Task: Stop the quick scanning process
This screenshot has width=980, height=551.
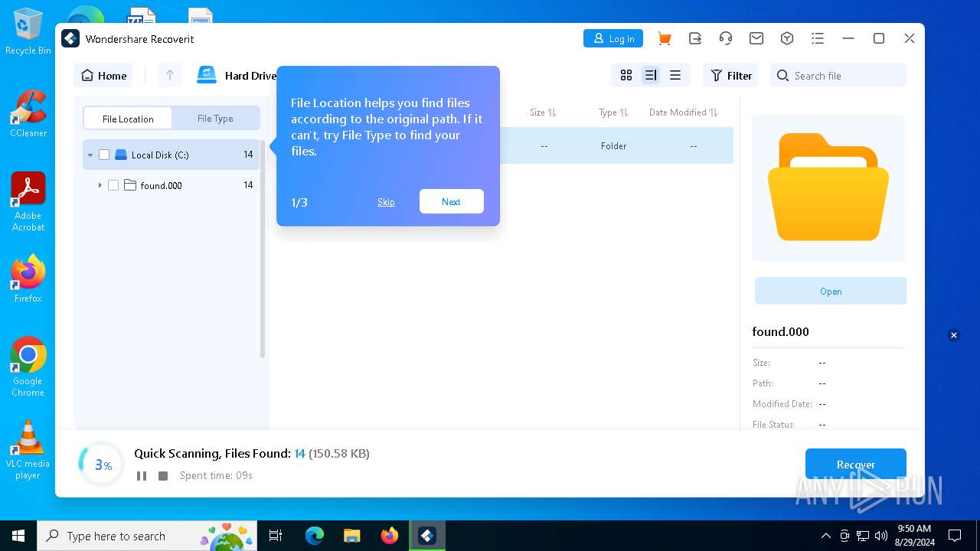Action: coord(163,476)
